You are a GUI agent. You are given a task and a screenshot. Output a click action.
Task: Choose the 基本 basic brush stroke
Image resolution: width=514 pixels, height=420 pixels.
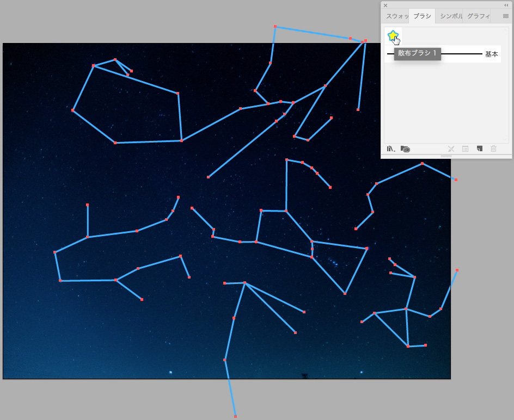coord(463,54)
